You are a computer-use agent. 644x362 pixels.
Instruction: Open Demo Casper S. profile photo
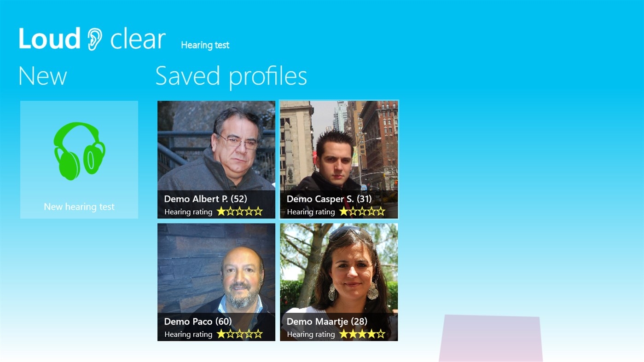pos(339,146)
